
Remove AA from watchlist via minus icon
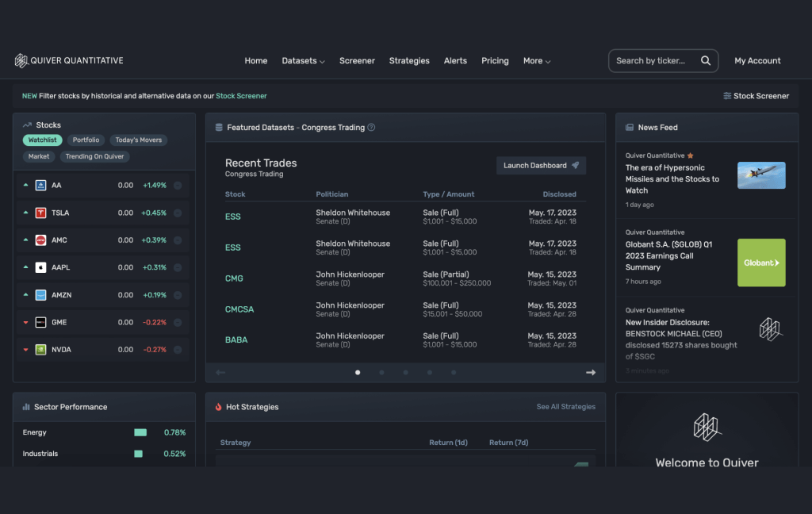pyautogui.click(x=178, y=186)
